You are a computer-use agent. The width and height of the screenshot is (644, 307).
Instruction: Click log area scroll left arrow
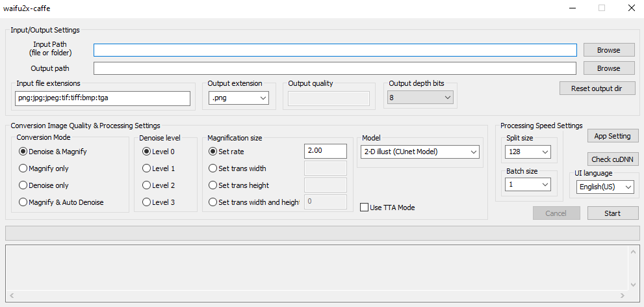click(10, 295)
